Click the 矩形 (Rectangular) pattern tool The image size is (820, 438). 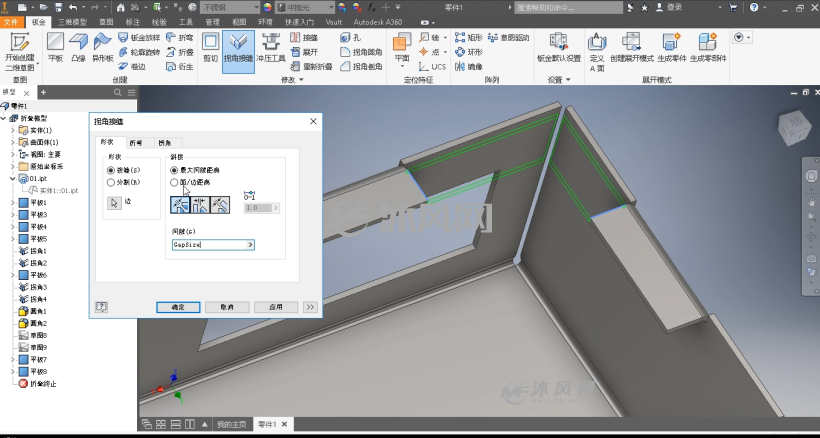tap(469, 38)
